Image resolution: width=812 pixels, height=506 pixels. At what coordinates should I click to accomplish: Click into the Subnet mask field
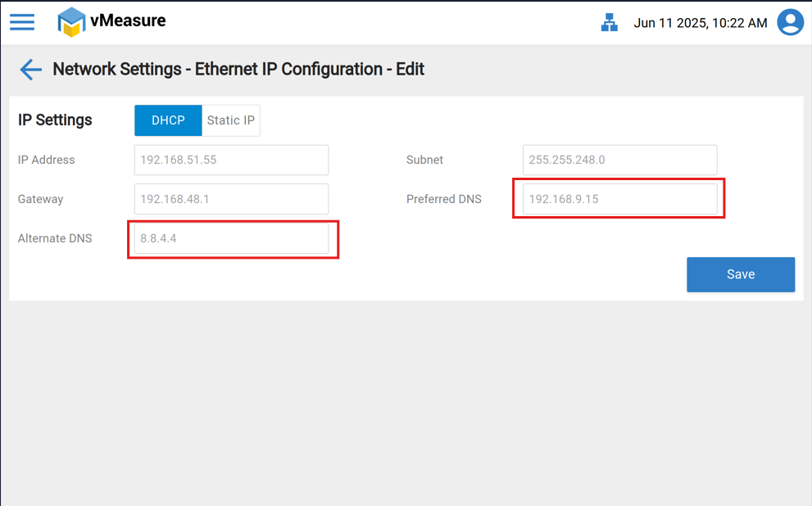click(x=619, y=160)
